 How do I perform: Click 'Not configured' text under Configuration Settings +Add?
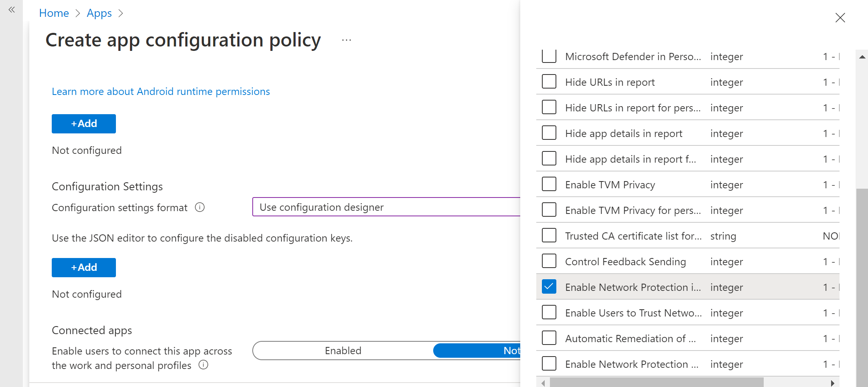[x=87, y=294]
